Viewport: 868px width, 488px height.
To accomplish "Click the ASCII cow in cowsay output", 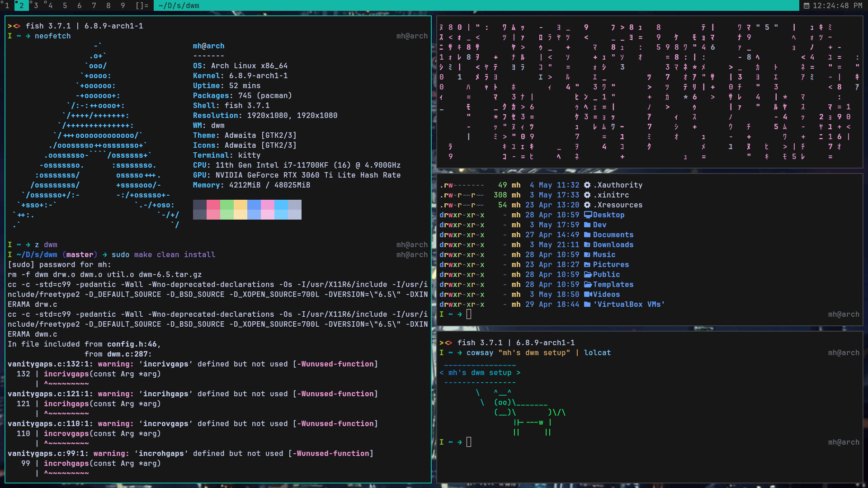I will (520, 412).
